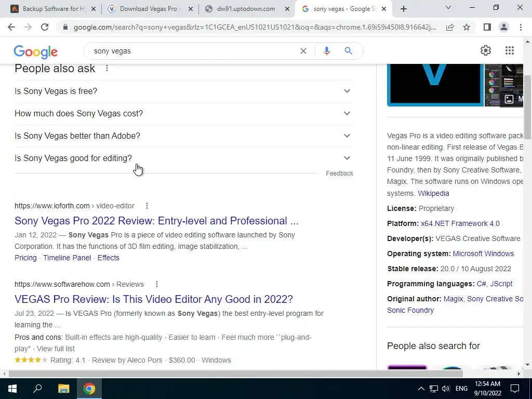The image size is (532, 399).
Task: Click the Feedback link
Action: pyautogui.click(x=339, y=174)
